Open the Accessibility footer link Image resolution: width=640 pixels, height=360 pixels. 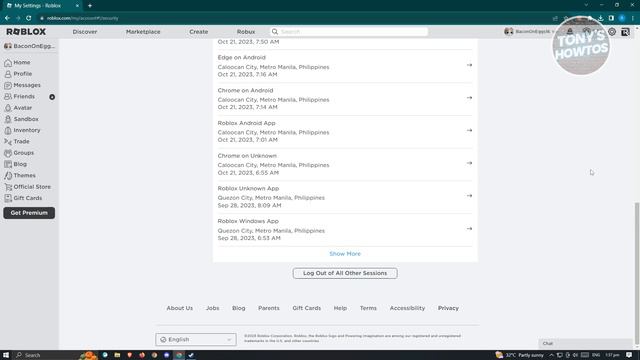(407, 308)
